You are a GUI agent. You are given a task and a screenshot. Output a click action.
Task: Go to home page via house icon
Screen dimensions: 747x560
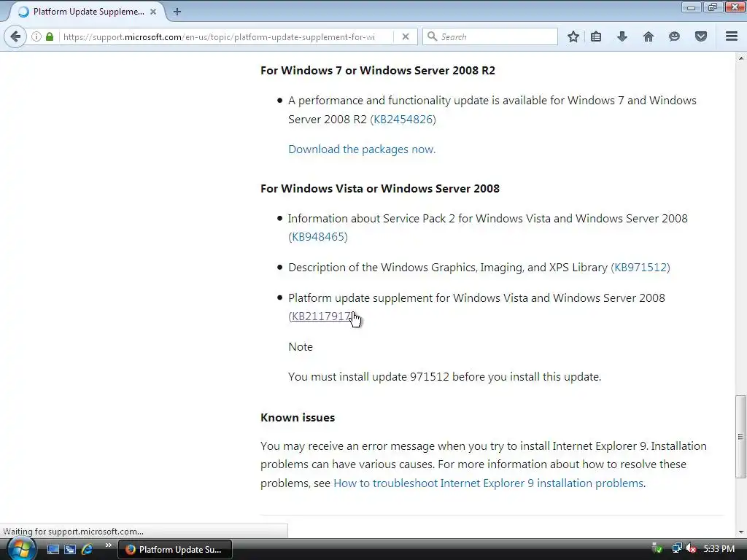click(648, 36)
